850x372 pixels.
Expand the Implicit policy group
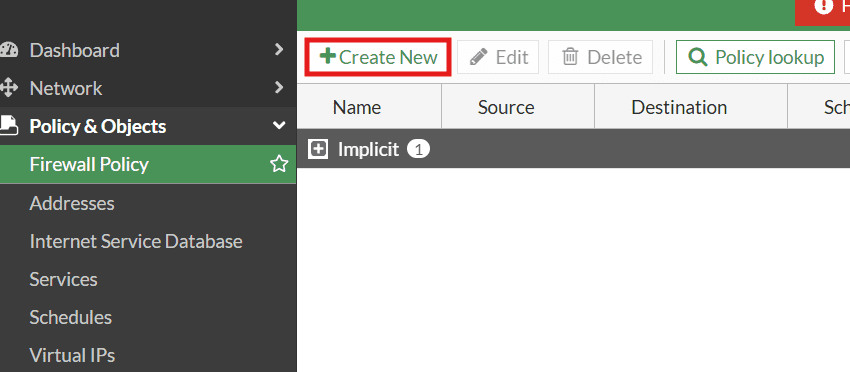(x=318, y=149)
